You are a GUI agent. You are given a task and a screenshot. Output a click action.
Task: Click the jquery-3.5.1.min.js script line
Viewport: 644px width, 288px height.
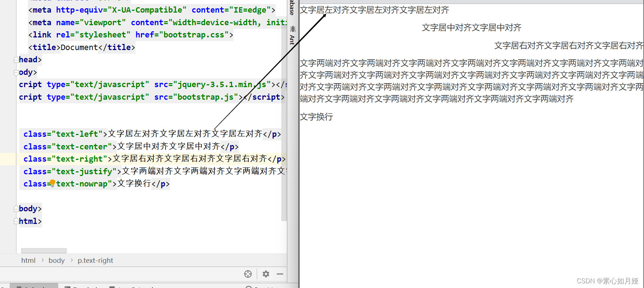tap(153, 85)
